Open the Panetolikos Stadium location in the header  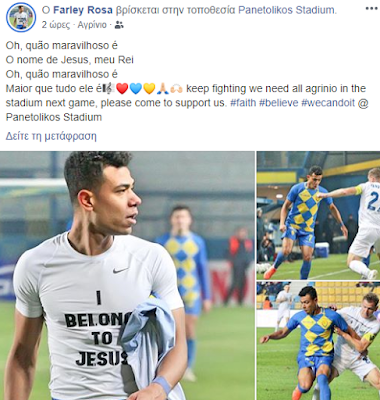286,10
